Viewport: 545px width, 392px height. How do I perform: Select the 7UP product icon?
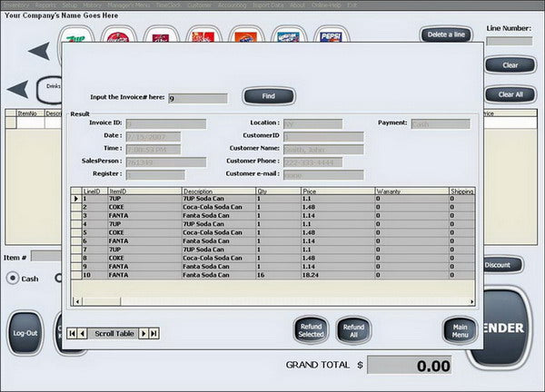point(76,35)
